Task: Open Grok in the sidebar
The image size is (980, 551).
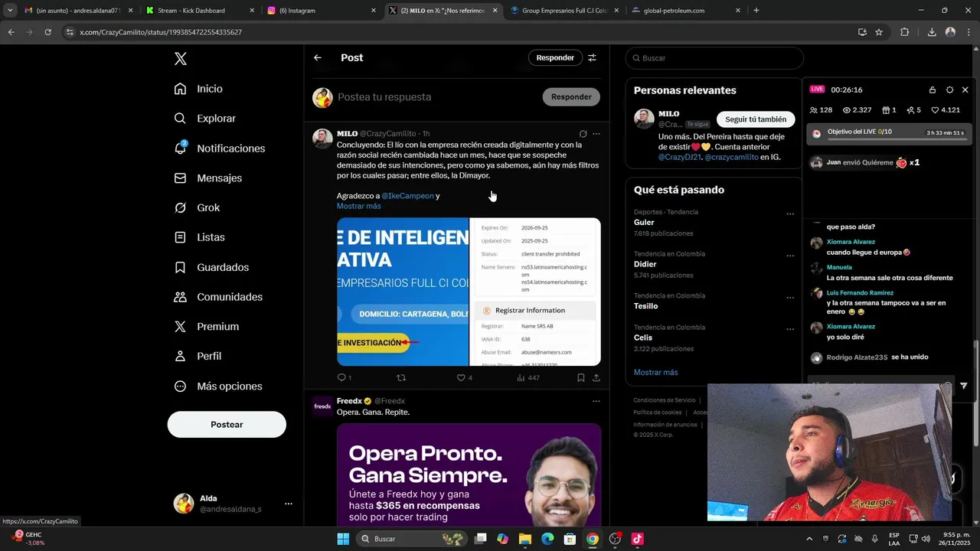Action: click(197, 208)
